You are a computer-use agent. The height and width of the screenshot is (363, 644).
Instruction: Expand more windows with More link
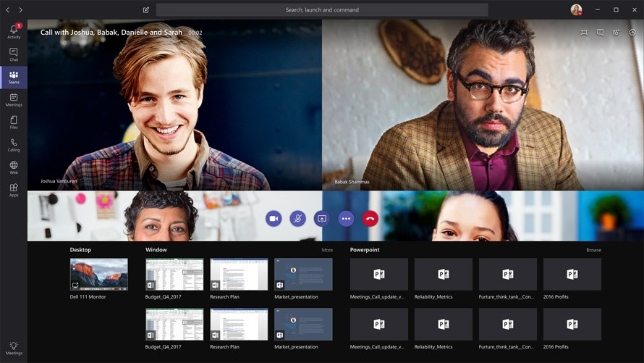327,250
